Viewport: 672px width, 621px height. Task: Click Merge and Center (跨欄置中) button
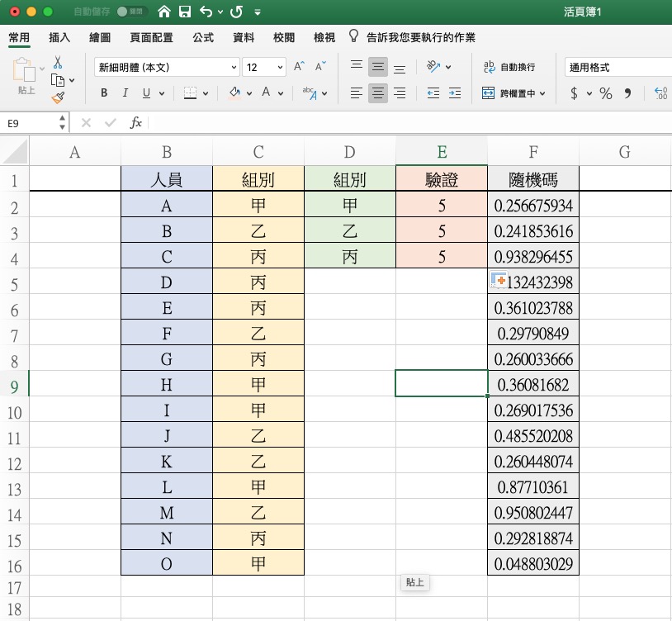[513, 93]
